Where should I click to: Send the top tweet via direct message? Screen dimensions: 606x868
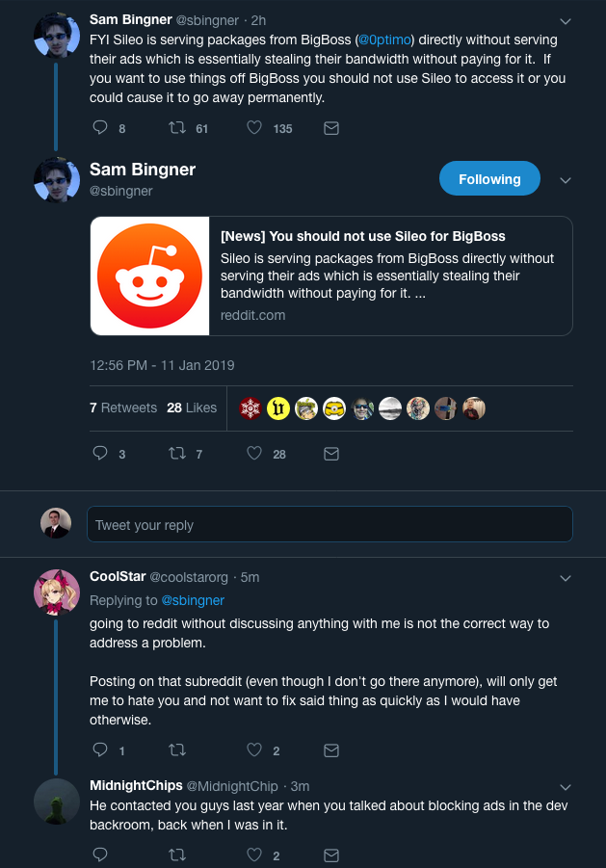point(331,128)
